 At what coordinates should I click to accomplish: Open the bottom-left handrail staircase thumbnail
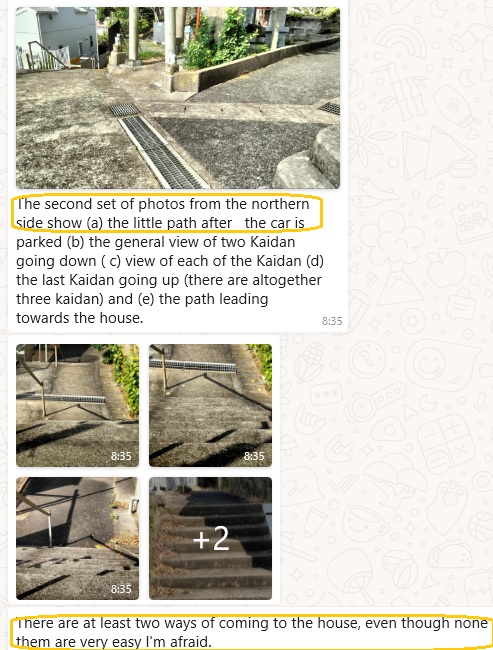tap(78, 538)
